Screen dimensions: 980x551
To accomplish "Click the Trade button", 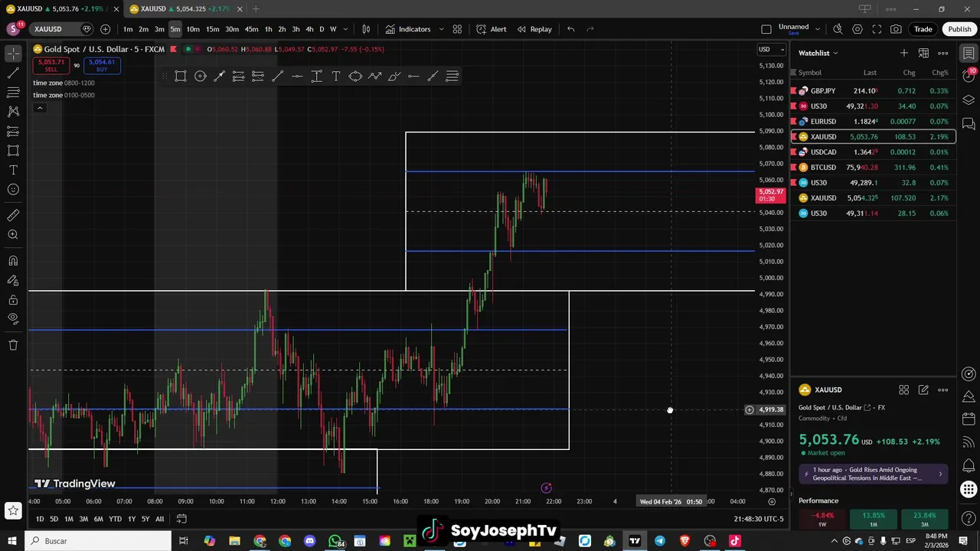I will click(923, 29).
